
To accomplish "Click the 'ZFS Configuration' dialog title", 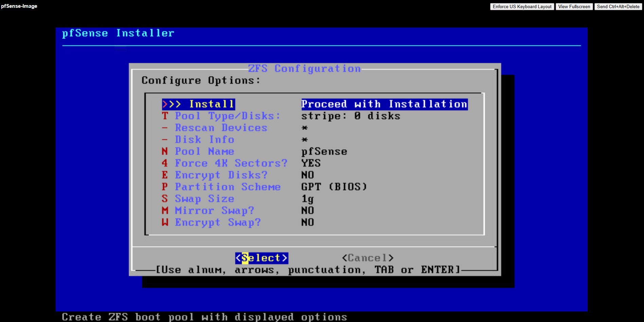I will pyautogui.click(x=304, y=69).
